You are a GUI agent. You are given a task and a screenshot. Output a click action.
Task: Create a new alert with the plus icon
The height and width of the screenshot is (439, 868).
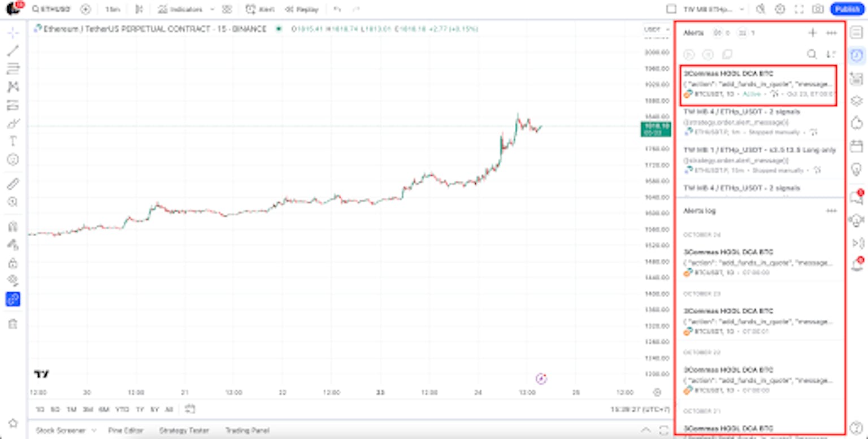pyautogui.click(x=813, y=33)
